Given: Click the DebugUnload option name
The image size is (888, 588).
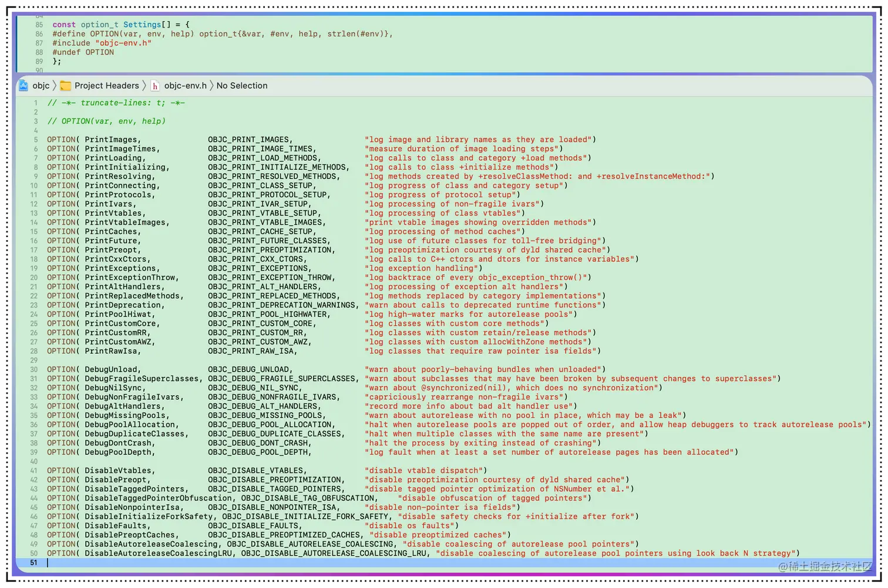Looking at the screenshot, I should point(111,370).
